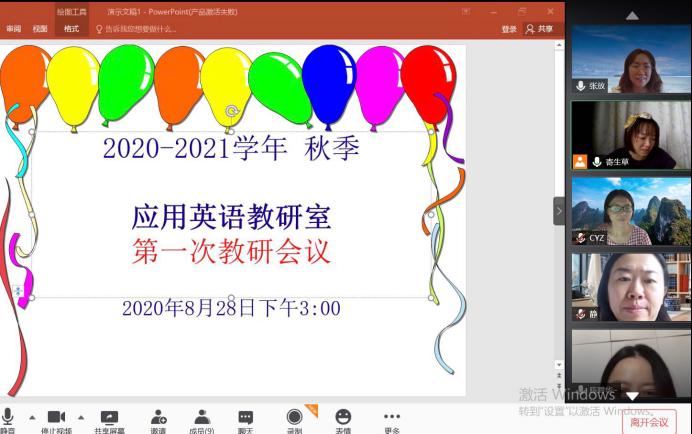This screenshot has width=692, height=434.
Task: Stop video with the camera button
Action: 57,418
